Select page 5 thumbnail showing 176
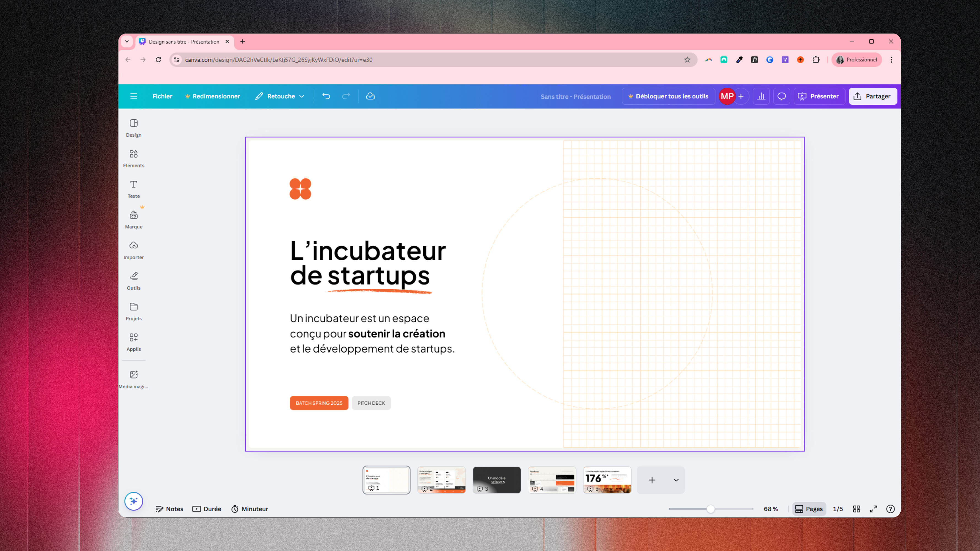Viewport: 980px width, 551px height. tap(607, 480)
